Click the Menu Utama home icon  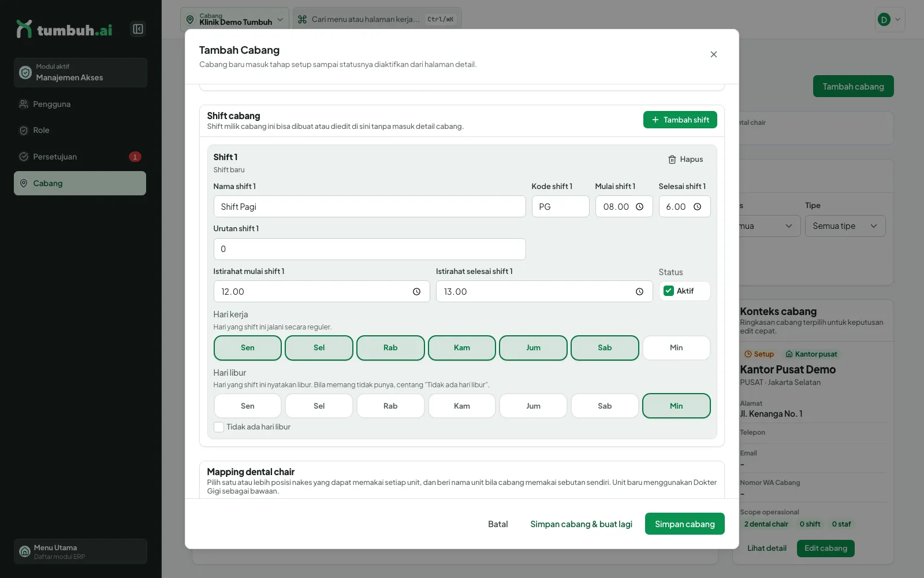point(25,551)
